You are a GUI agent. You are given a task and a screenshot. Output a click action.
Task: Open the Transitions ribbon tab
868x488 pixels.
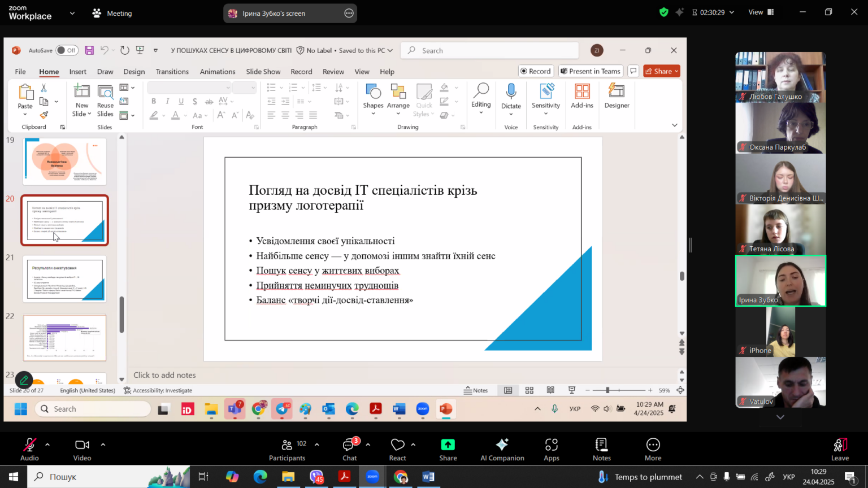coord(172,72)
